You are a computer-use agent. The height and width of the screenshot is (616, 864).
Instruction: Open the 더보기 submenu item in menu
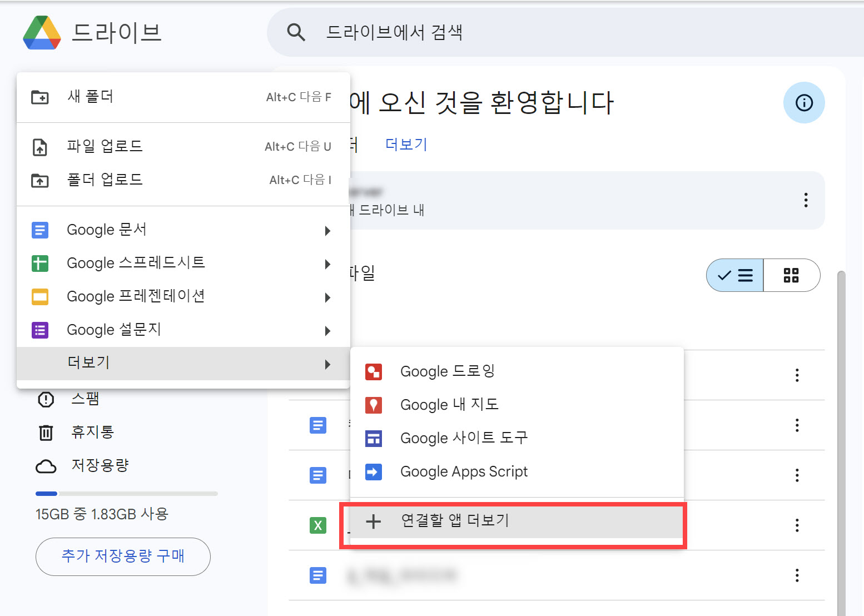183,364
